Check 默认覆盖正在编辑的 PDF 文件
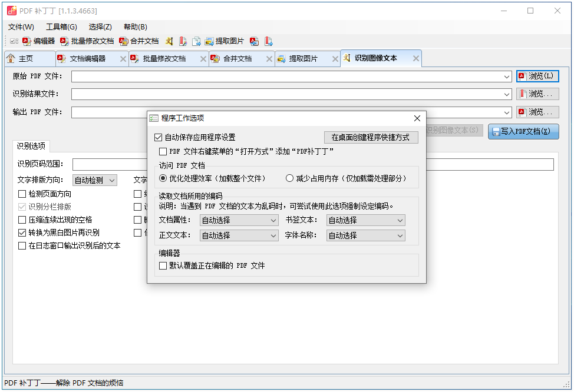The image size is (574, 392). click(163, 265)
